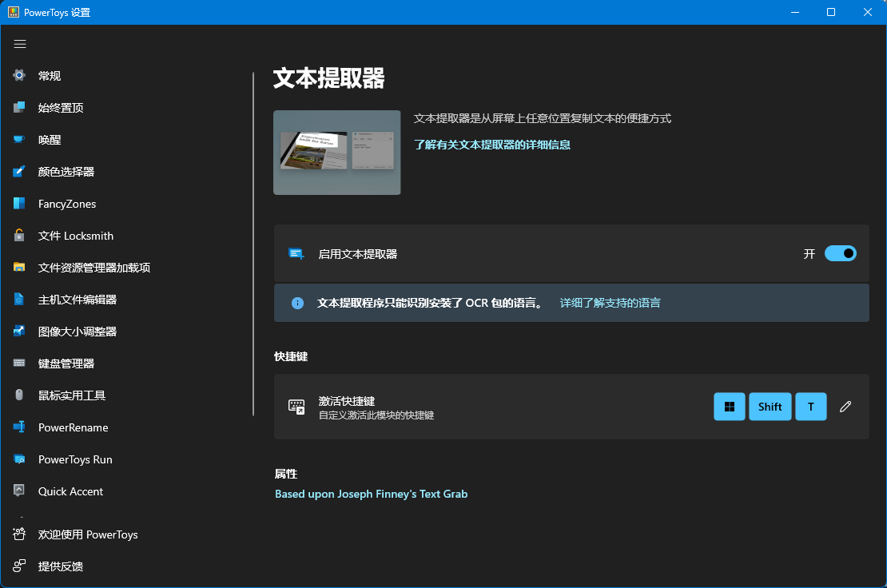Click the 快捷键 section heading
This screenshot has width=887, height=588.
[291, 357]
